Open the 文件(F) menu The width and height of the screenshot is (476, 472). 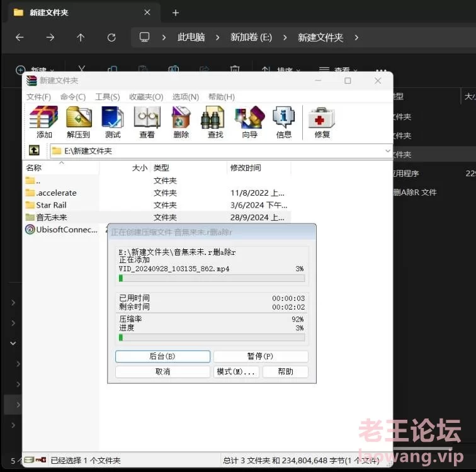point(38,97)
